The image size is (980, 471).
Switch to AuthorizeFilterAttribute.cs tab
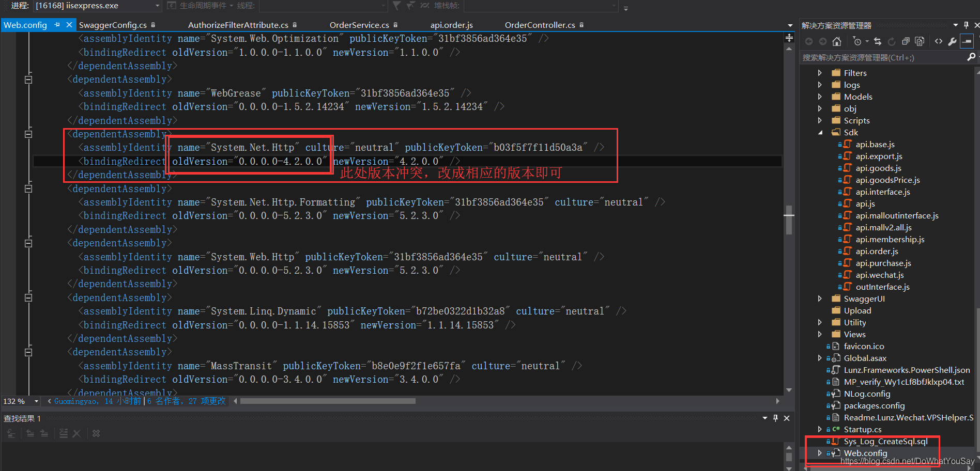coord(238,25)
